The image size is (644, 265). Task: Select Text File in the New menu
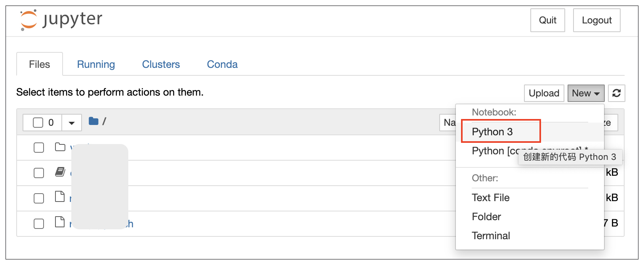pyautogui.click(x=490, y=198)
